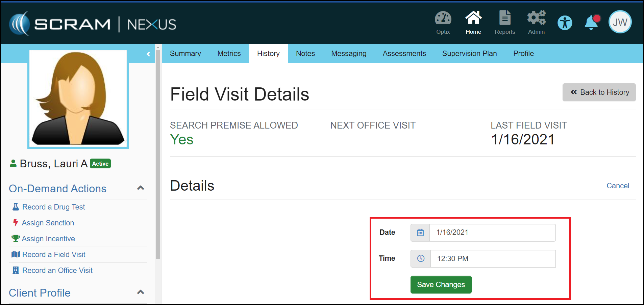Click the clock icon beside Time

[x=420, y=258]
